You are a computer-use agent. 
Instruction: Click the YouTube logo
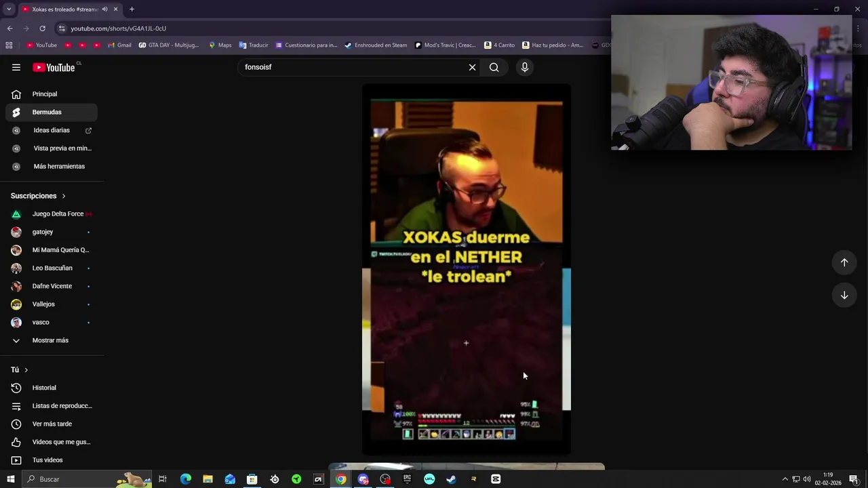[x=54, y=67]
